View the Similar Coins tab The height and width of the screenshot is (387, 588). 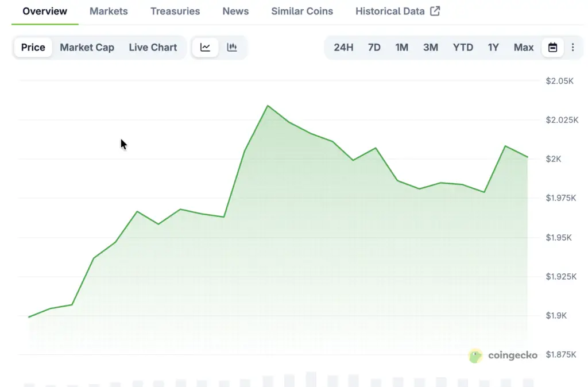(302, 11)
